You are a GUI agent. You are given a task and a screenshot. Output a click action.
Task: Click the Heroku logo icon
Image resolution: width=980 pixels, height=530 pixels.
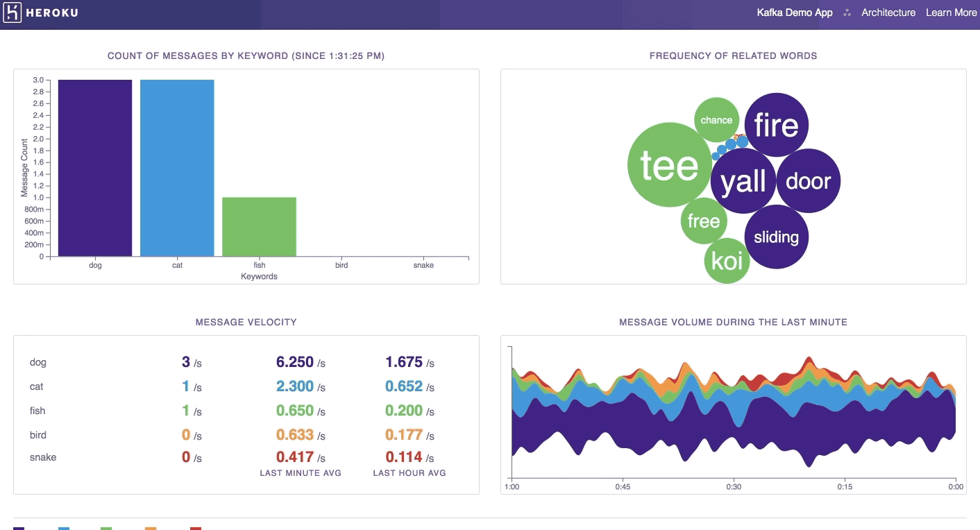click(x=12, y=12)
